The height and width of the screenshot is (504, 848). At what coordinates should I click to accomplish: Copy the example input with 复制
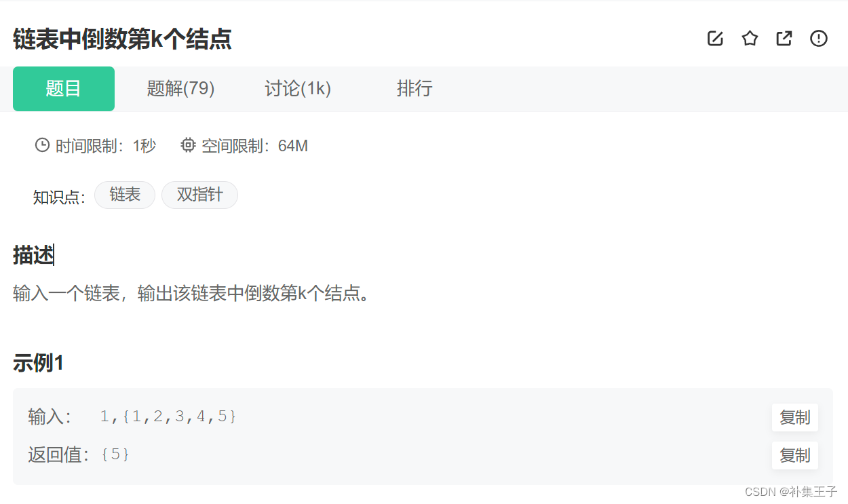click(x=795, y=417)
